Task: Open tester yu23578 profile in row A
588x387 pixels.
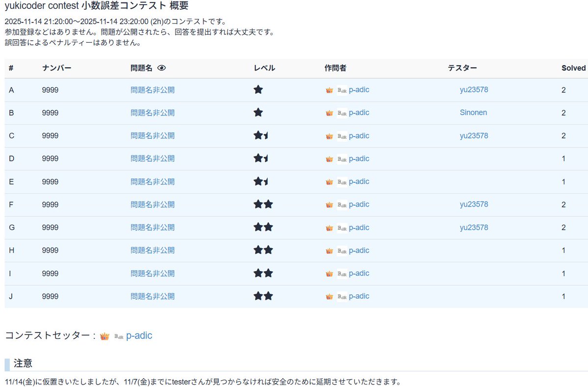Action: coord(474,90)
